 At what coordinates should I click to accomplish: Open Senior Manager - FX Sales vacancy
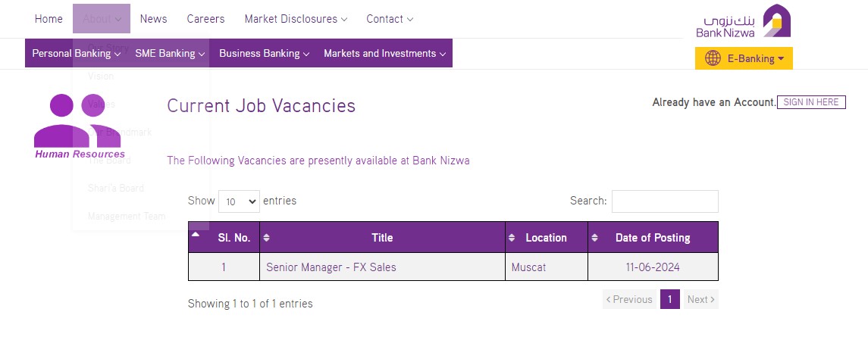331,267
